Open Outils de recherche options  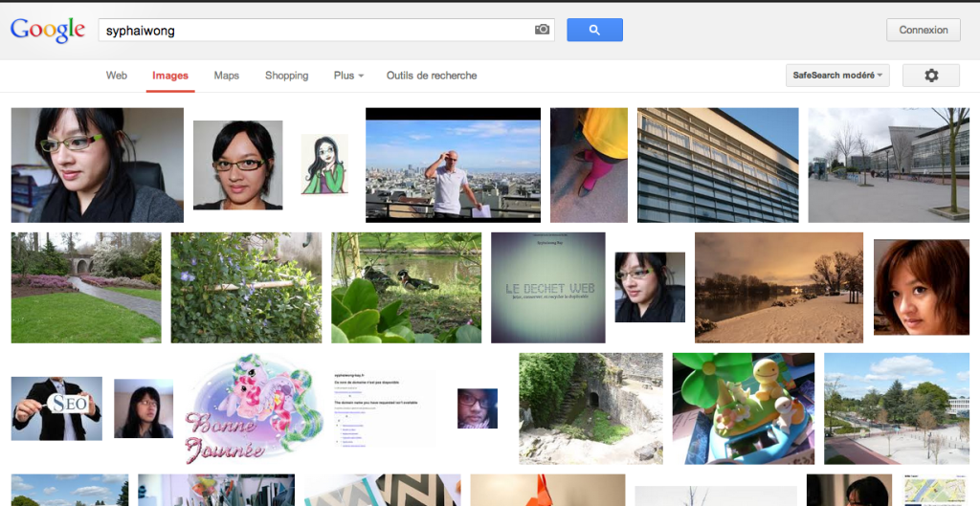pyautogui.click(x=432, y=76)
